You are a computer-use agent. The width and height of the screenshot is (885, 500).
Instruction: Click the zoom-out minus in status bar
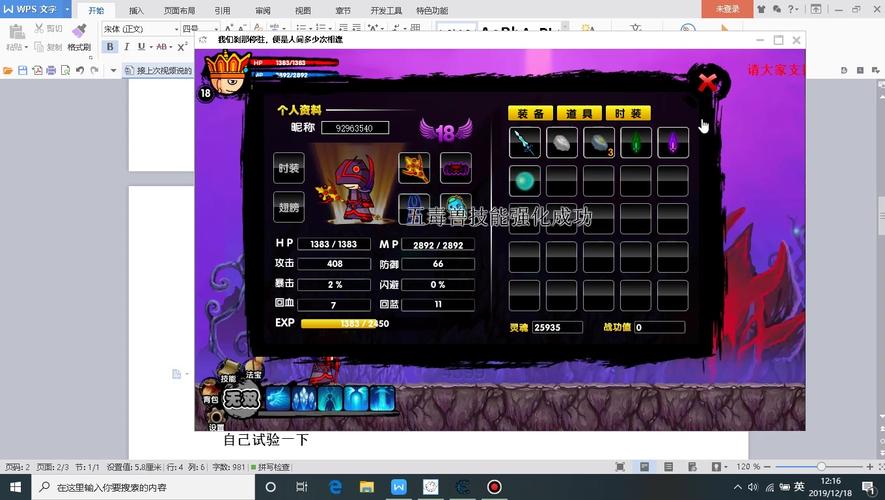pyautogui.click(x=769, y=467)
